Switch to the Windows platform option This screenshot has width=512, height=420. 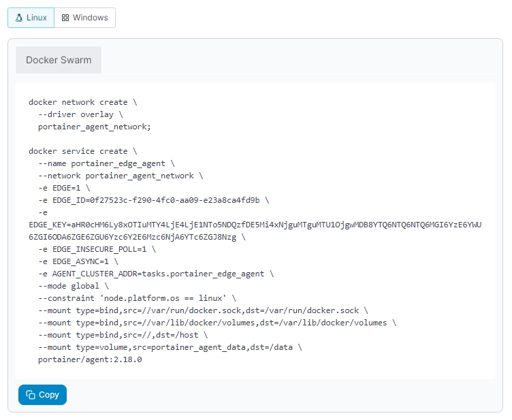pyautogui.click(x=85, y=18)
